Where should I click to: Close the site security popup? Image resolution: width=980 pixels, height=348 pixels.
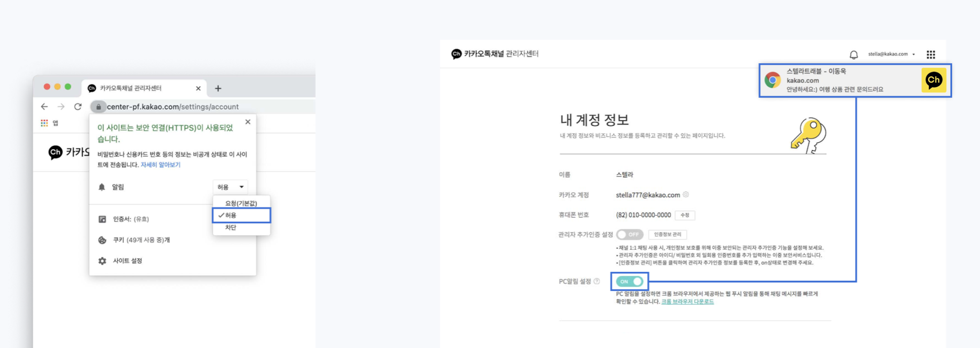click(248, 122)
